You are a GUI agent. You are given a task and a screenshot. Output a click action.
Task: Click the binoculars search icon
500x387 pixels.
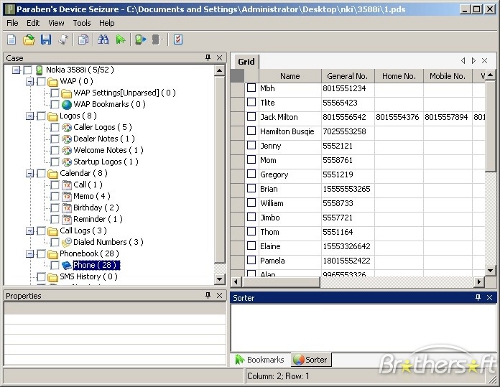[x=103, y=40]
